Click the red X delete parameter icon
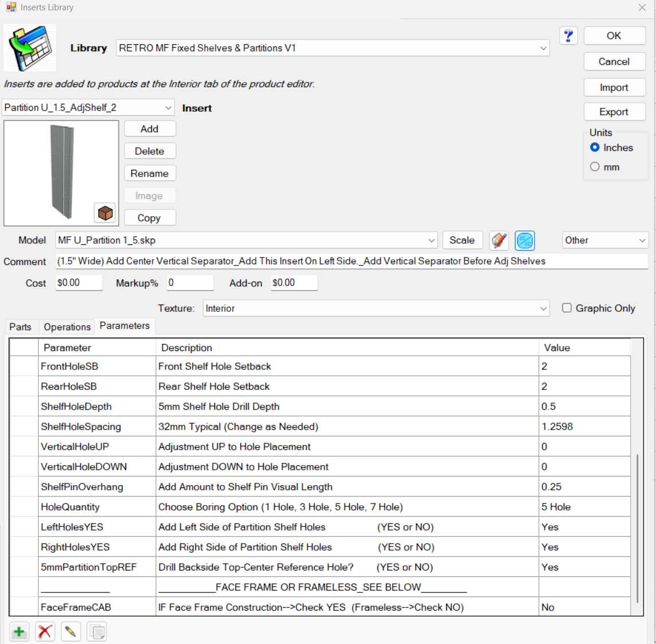This screenshot has height=644, width=656. point(45,632)
